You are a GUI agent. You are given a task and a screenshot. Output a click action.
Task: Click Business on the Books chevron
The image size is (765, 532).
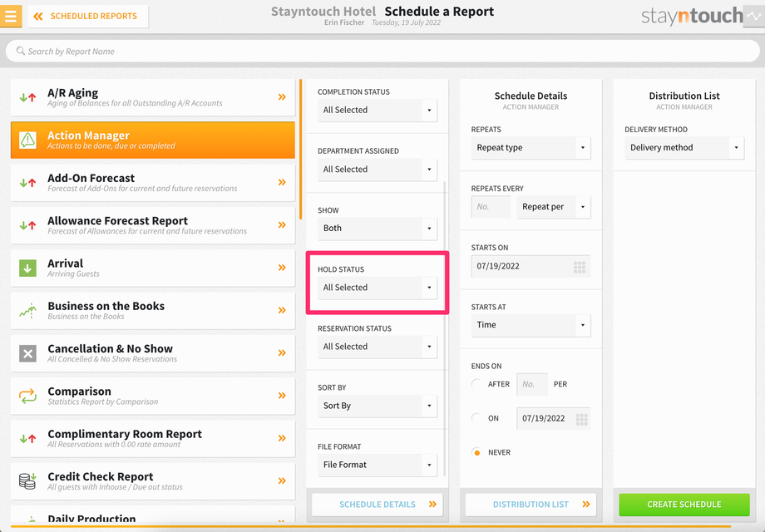coord(282,310)
